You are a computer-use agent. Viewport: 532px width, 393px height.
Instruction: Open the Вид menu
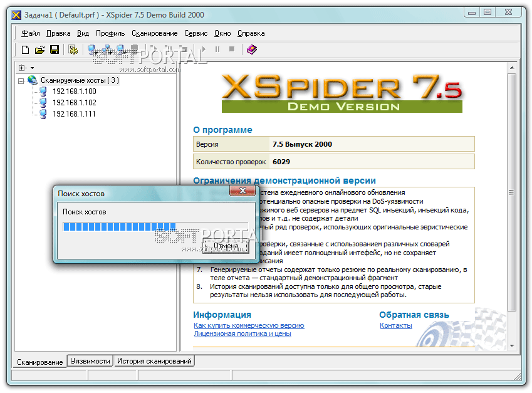83,33
